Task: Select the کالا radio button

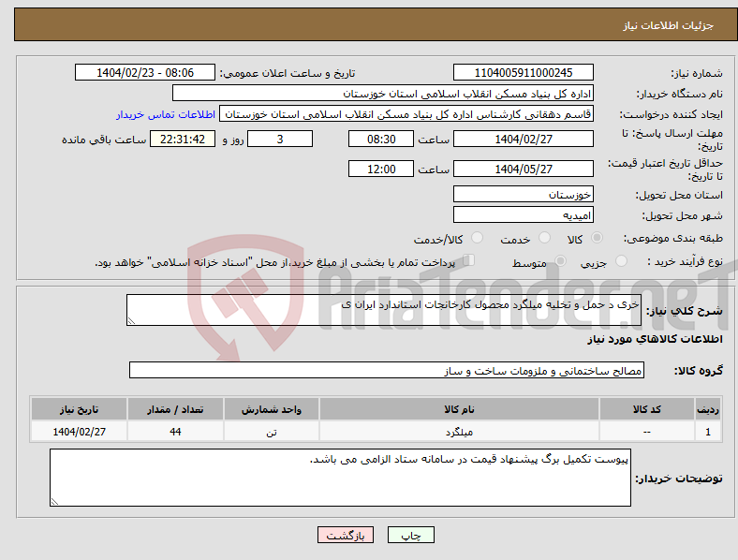Action: (x=597, y=238)
